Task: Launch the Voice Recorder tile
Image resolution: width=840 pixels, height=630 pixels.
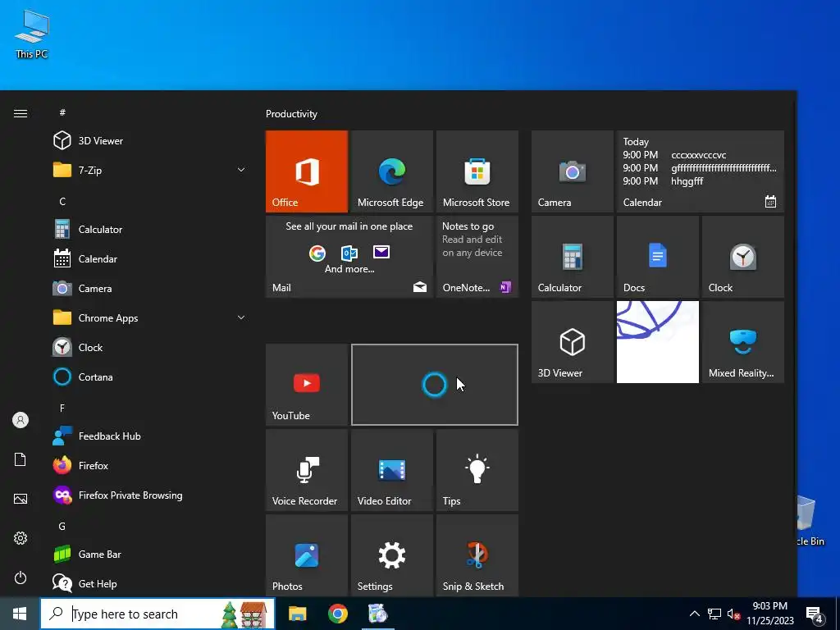Action: (x=307, y=470)
